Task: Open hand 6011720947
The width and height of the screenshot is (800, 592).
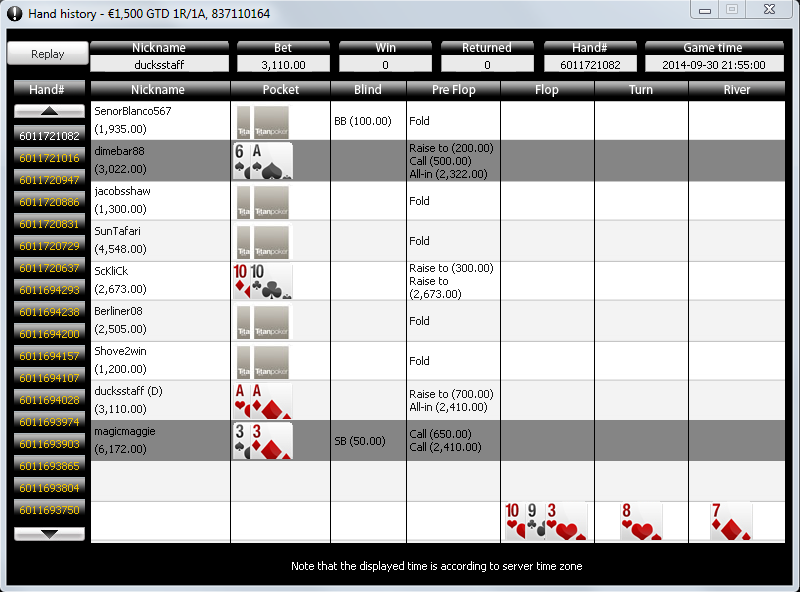Action: (x=49, y=180)
